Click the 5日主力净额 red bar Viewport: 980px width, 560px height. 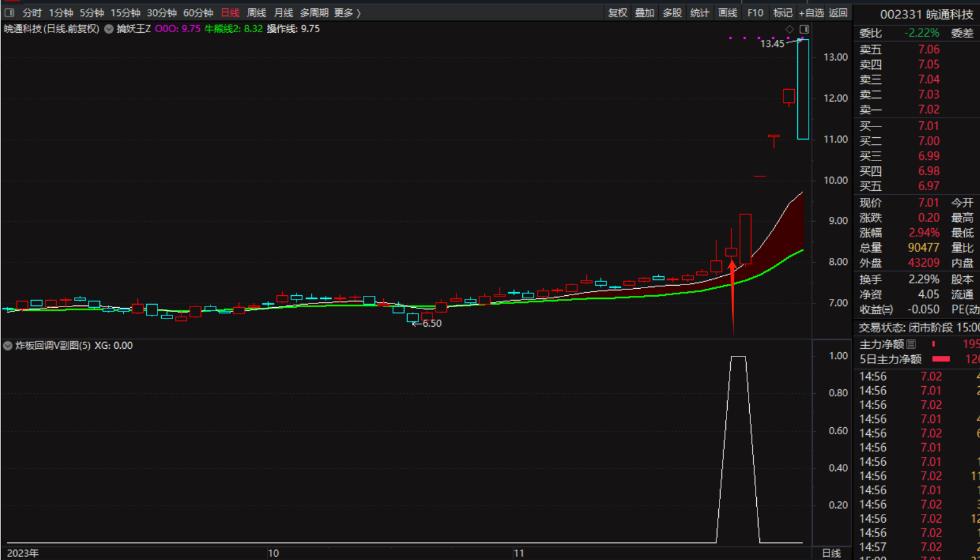coord(941,359)
